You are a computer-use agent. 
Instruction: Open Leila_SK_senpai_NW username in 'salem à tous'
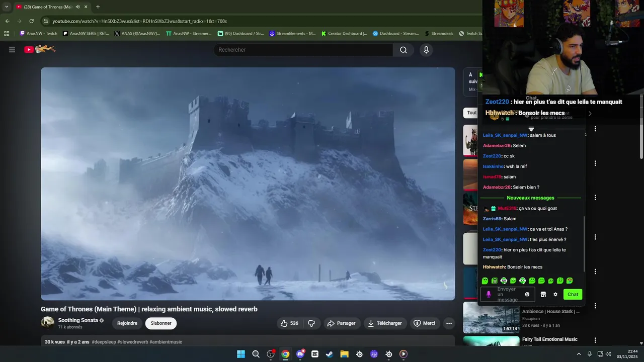pyautogui.click(x=505, y=135)
